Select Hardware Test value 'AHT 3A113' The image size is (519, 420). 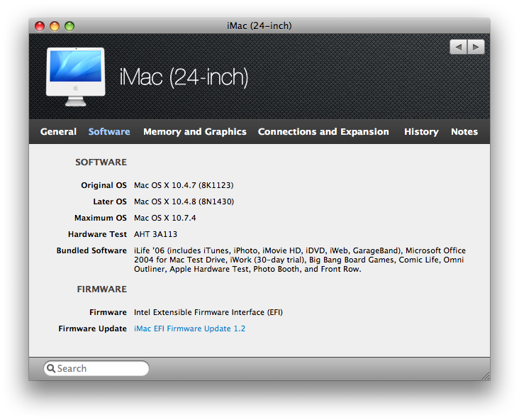[155, 234]
